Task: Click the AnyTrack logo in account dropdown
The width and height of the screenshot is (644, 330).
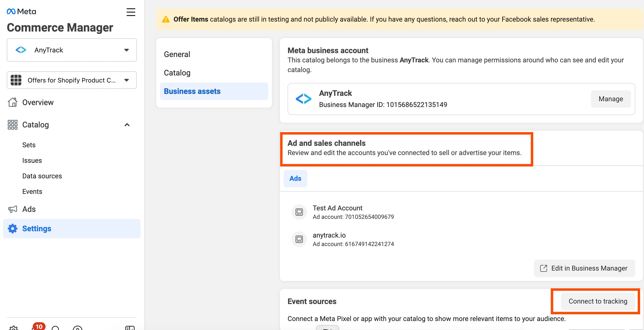Action: pos(21,50)
